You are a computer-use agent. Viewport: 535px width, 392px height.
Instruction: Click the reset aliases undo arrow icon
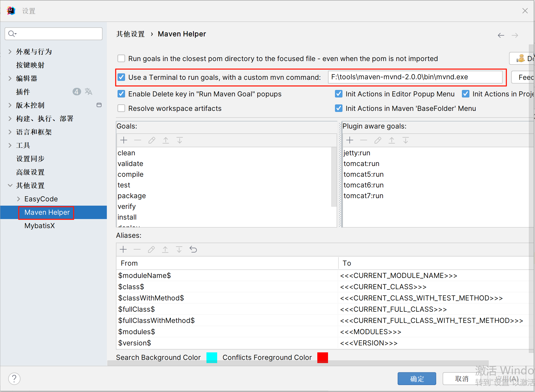point(193,250)
